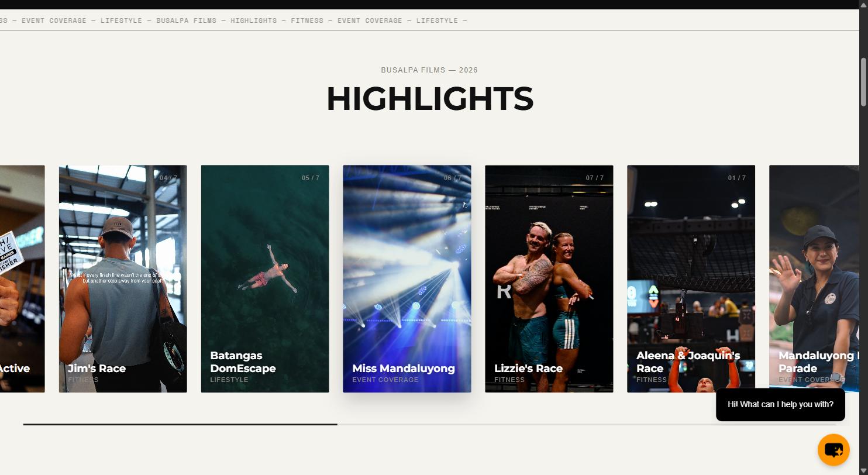Screen dimensions: 868x475
Task: Open the Batangas DomEscape highlight card
Action: click(x=265, y=278)
